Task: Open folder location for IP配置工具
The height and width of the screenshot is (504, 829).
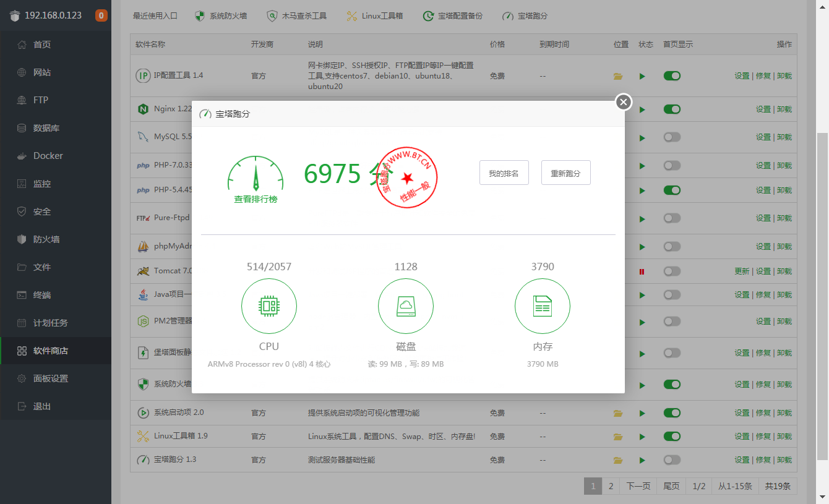Action: point(617,76)
